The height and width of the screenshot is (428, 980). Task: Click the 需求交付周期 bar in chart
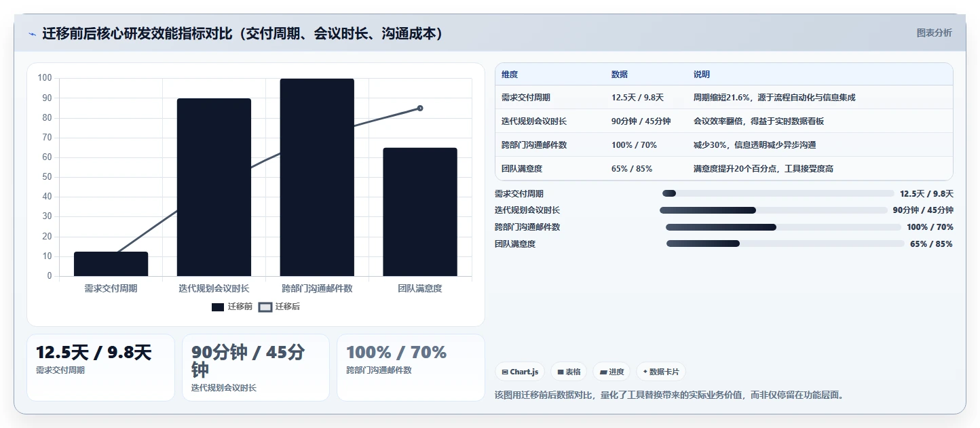111,264
